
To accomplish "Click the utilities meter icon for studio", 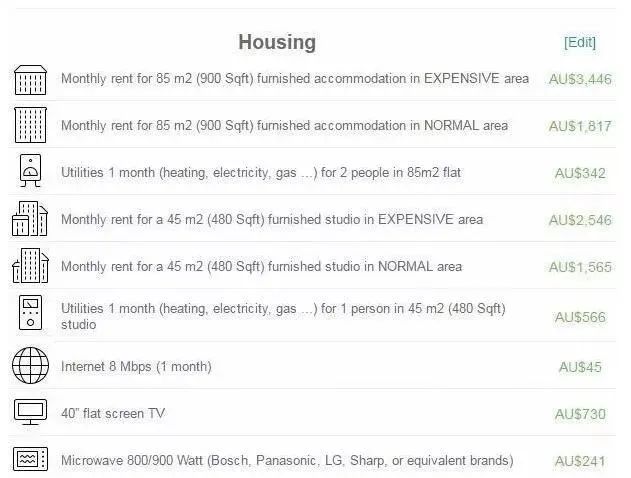I will click(x=30, y=314).
